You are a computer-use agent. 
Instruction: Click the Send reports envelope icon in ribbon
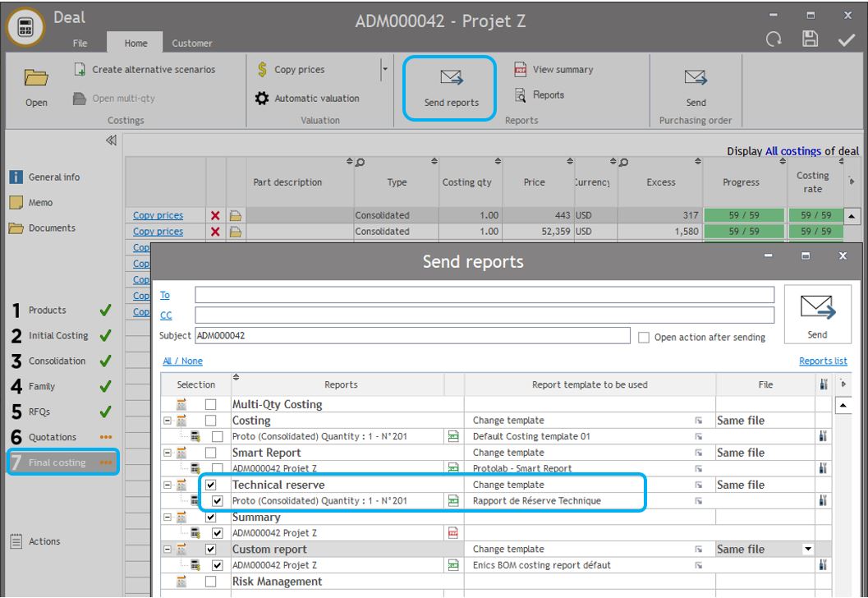coord(451,78)
